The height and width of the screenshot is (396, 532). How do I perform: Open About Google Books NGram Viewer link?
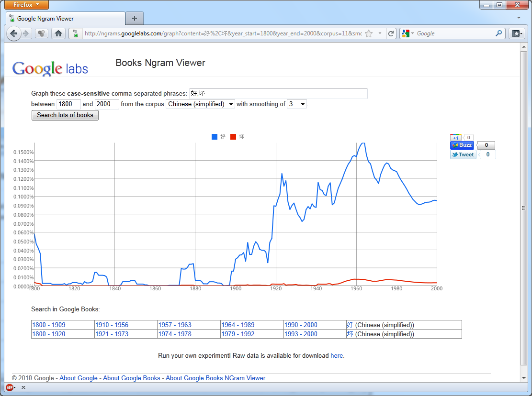(x=215, y=378)
